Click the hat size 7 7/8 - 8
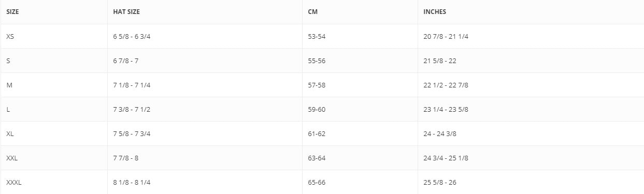The height and width of the screenshot is (194, 644). point(126,158)
